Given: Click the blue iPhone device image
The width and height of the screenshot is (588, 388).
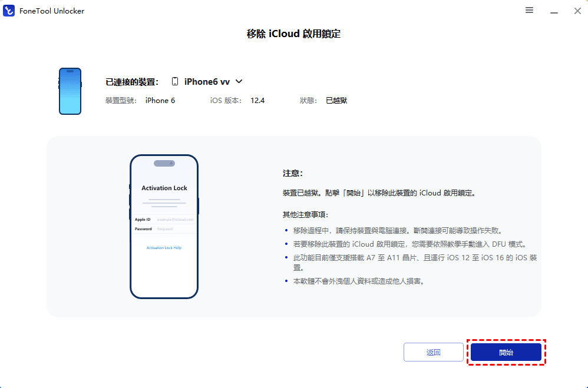Looking at the screenshot, I should tap(70, 91).
